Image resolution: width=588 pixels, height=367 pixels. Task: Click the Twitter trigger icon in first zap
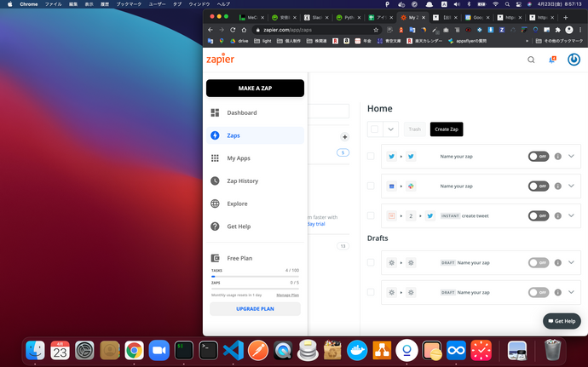click(391, 157)
